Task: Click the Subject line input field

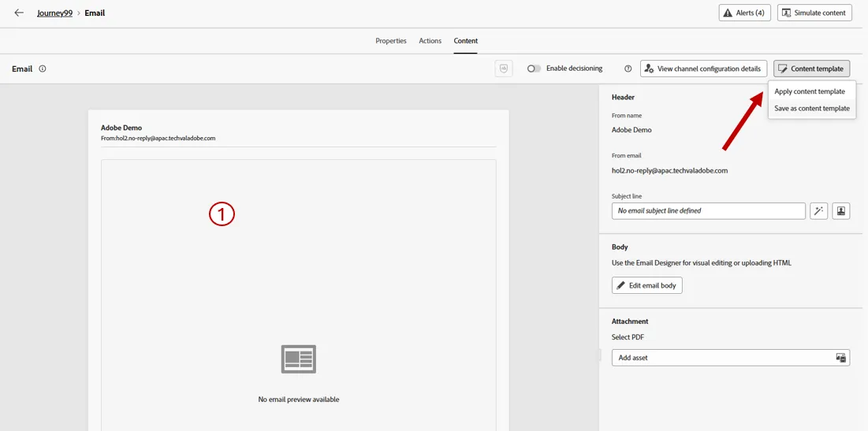Action: (x=708, y=211)
